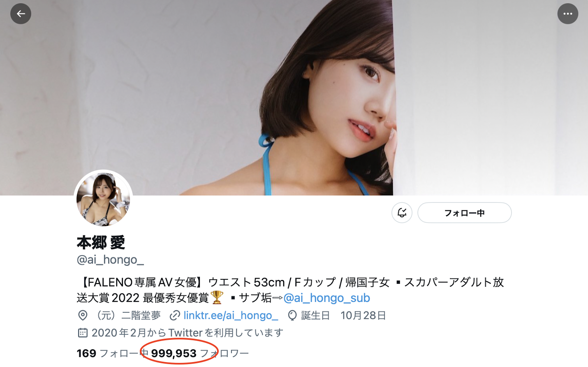Go back using the arrow icon
This screenshot has width=588, height=367.
21,14
